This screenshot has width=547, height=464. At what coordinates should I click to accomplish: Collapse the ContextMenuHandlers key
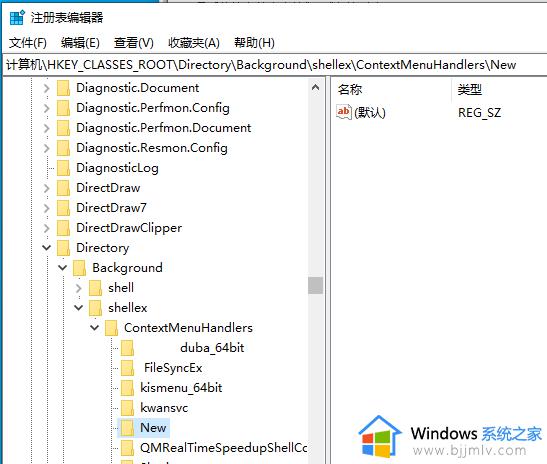(95, 328)
